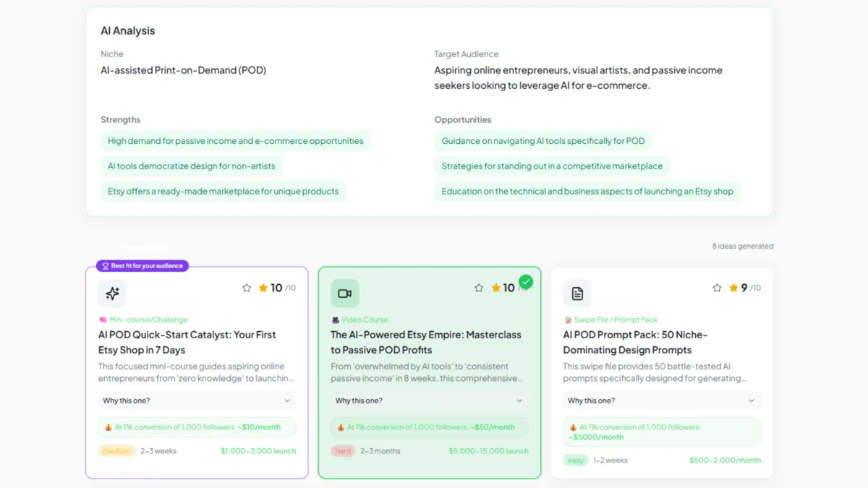Click the green selected checkmark on Etsy Empire card
Viewport: 868px width, 488px height.
click(x=526, y=282)
